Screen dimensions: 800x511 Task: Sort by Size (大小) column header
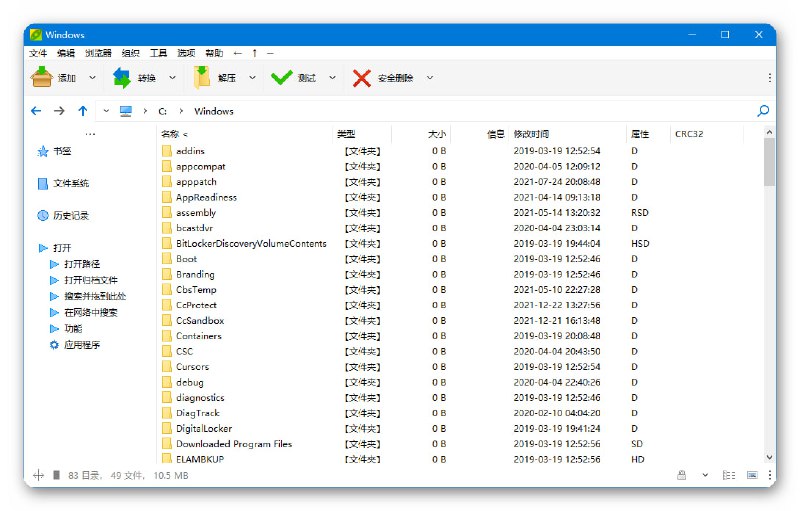[421, 134]
